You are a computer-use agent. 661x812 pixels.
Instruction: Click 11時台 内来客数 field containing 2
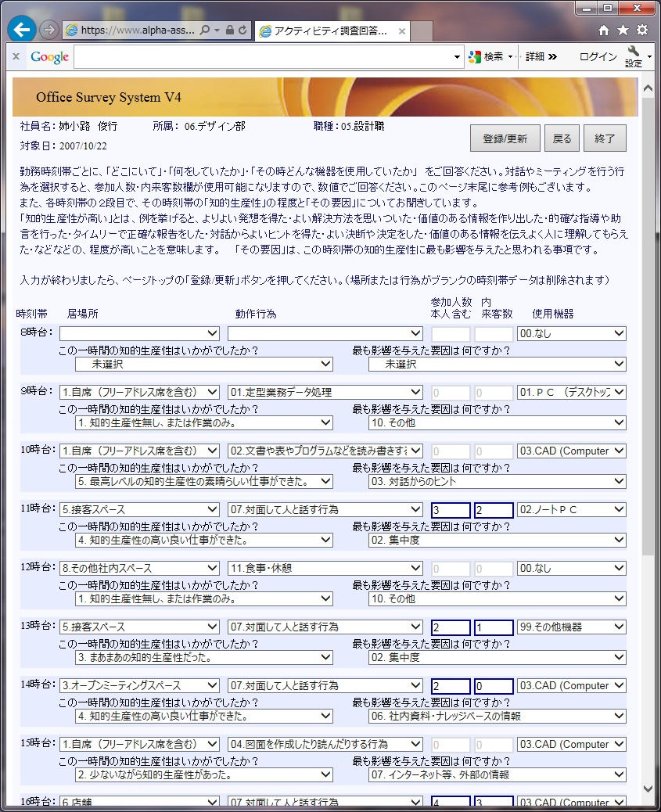point(494,510)
